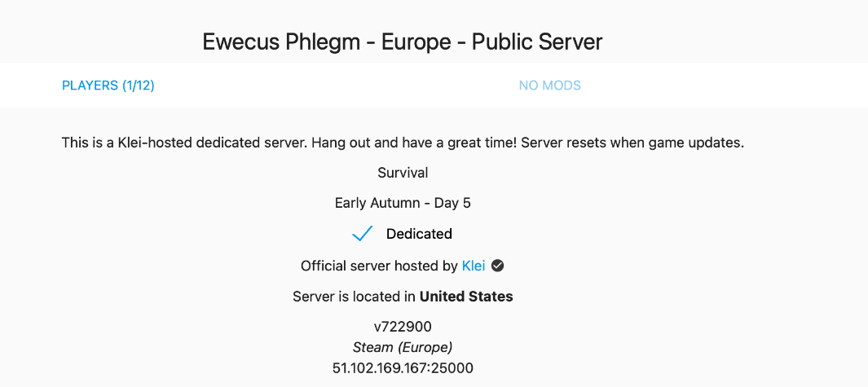Click the verified badge beside Klei
The image size is (868, 387).
(498, 266)
